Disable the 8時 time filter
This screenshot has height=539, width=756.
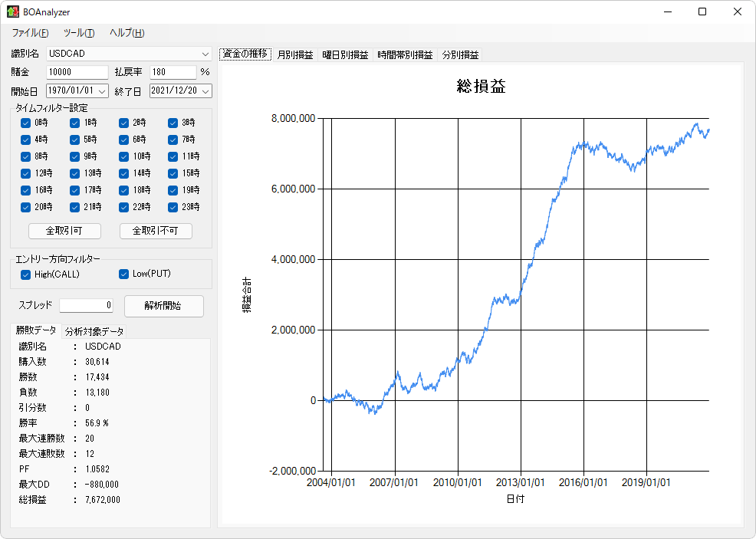click(x=25, y=156)
